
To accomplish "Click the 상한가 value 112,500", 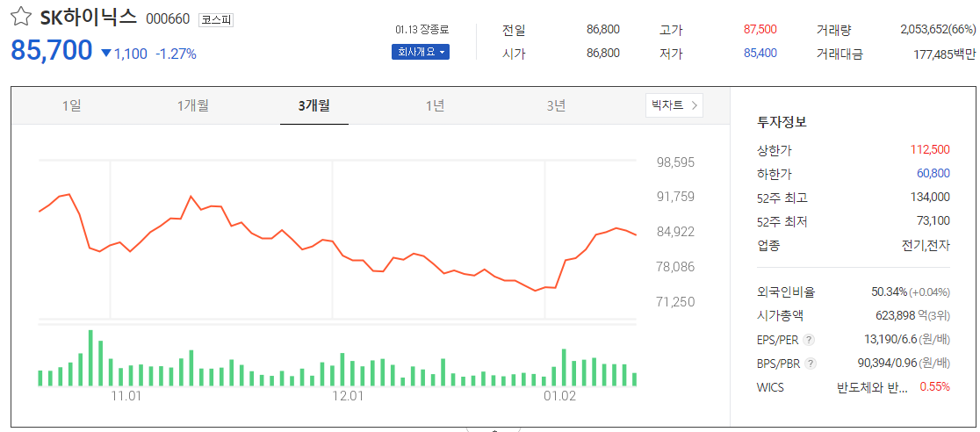I will [x=930, y=149].
